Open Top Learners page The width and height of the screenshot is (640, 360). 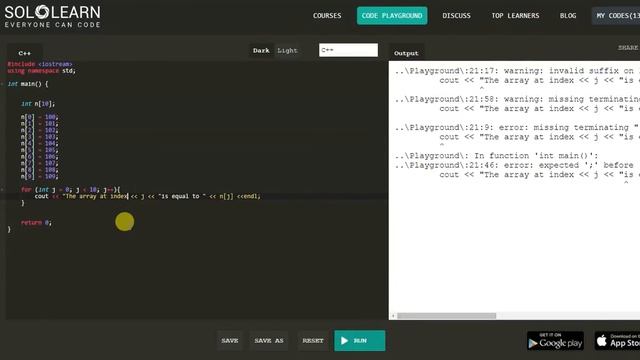(515, 16)
